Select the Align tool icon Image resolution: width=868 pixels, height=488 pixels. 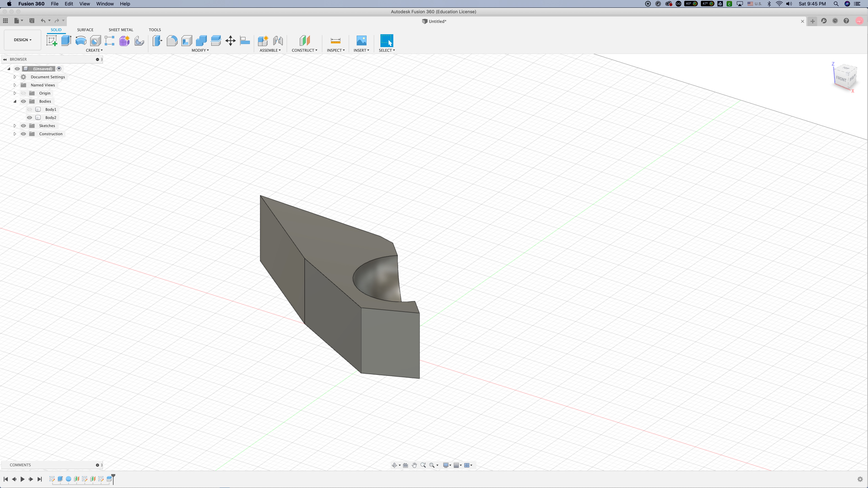tap(245, 41)
